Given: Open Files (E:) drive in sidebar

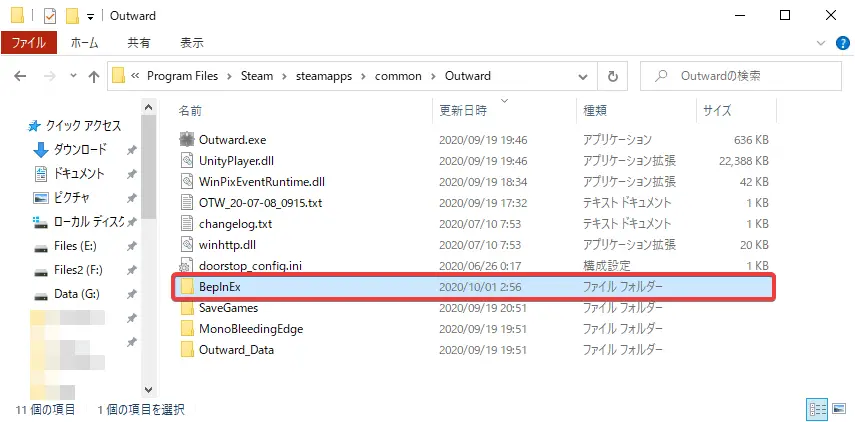Looking at the screenshot, I should click(x=75, y=246).
